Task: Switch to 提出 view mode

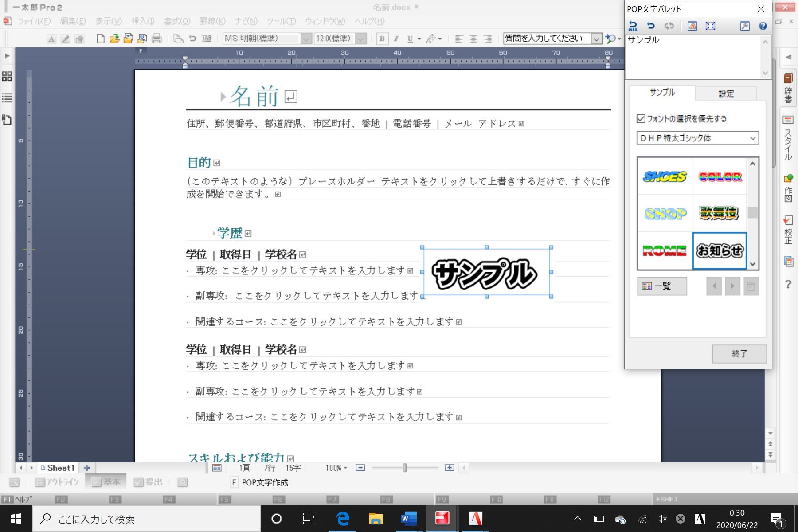Action: (x=148, y=482)
